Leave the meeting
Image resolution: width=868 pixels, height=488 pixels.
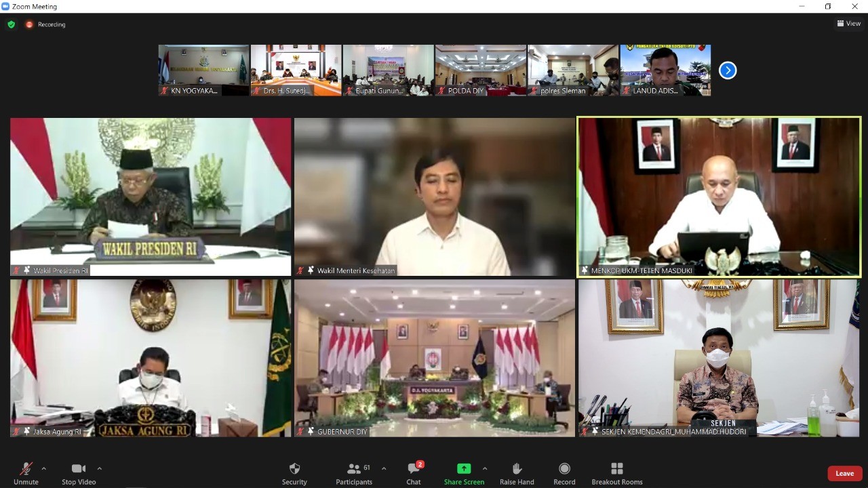pos(845,473)
